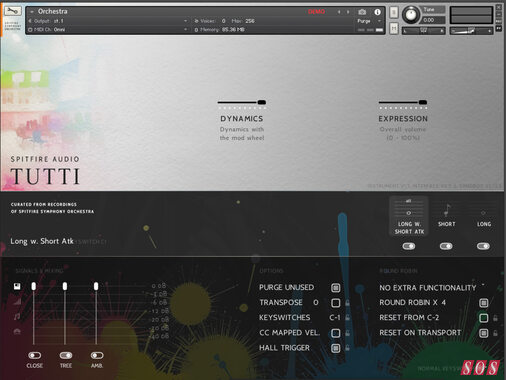Click the Mute 'M' button in header

point(394,29)
